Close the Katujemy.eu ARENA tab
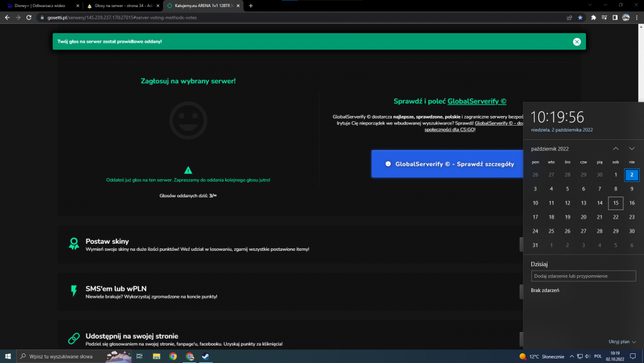This screenshot has width=644, height=363. point(238,6)
